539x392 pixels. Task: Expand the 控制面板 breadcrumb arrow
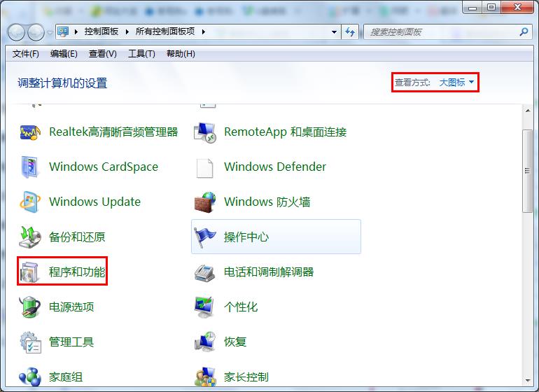pyautogui.click(x=131, y=32)
